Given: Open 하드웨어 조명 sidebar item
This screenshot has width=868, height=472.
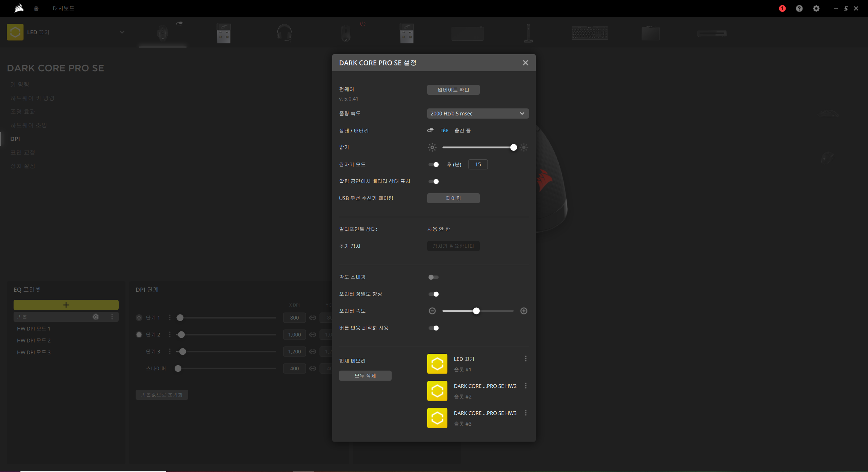Looking at the screenshot, I should [x=29, y=125].
